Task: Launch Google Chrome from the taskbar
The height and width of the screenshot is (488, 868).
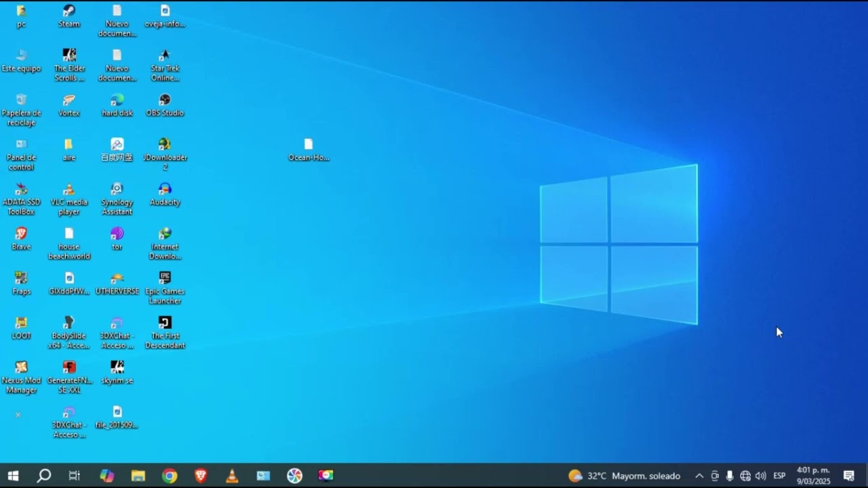Action: (170, 476)
